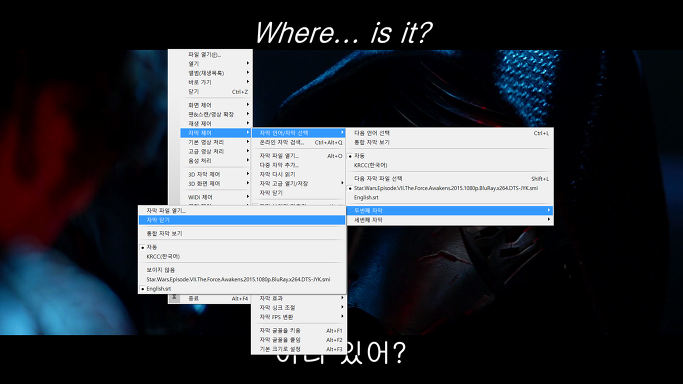Choose 기본 크기로 설정 Alt+F3
The width and height of the screenshot is (683, 384).
(x=299, y=349)
